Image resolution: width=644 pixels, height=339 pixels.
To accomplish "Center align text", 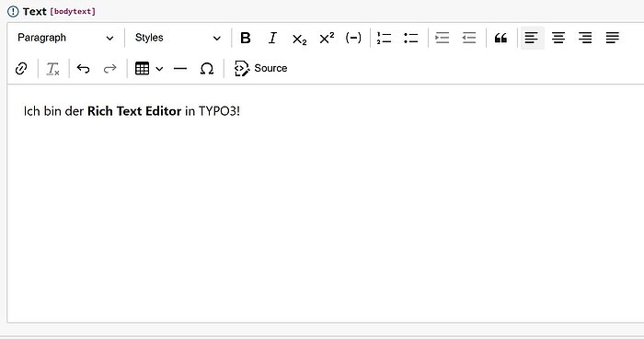I will 558,38.
